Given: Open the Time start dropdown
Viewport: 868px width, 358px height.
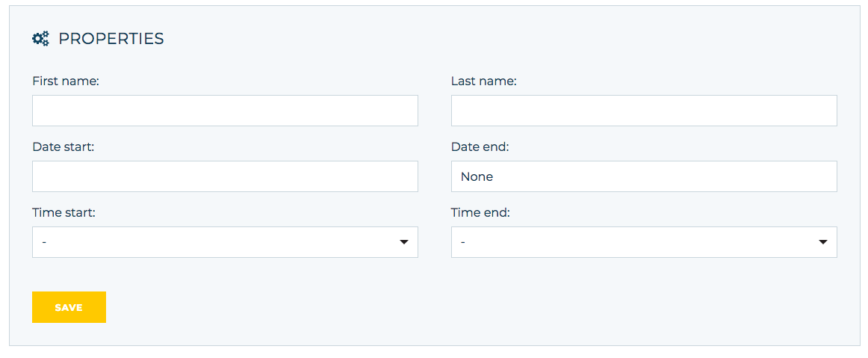Looking at the screenshot, I should (x=225, y=242).
